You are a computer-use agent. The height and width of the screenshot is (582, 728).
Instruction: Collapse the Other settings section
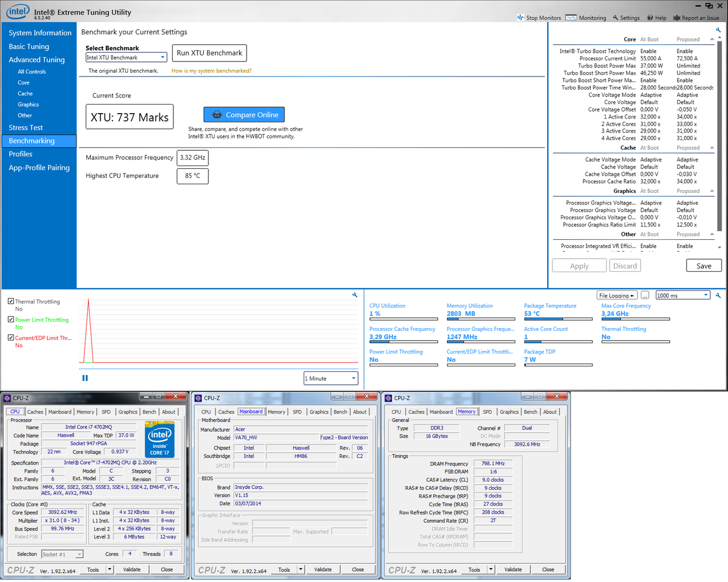(x=712, y=234)
